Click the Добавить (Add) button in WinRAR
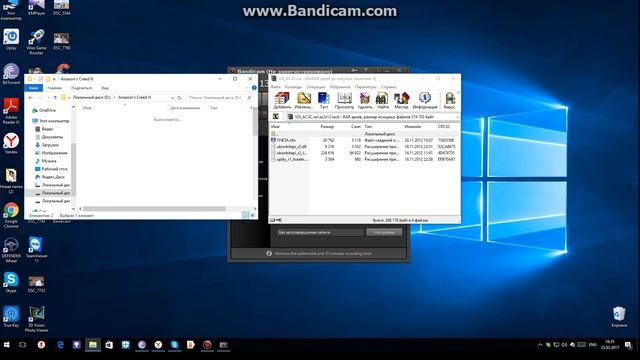Image resolution: width=640 pixels, height=360 pixels. tap(282, 100)
